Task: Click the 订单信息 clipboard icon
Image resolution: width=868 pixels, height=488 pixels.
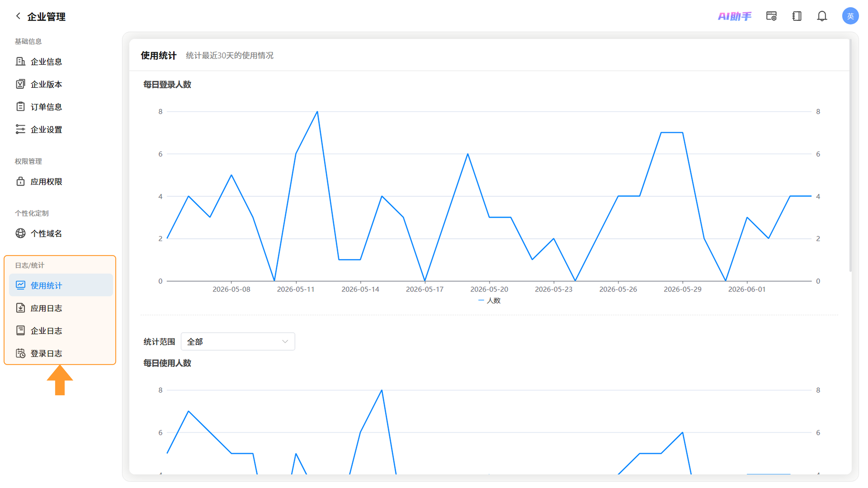Action: click(20, 107)
